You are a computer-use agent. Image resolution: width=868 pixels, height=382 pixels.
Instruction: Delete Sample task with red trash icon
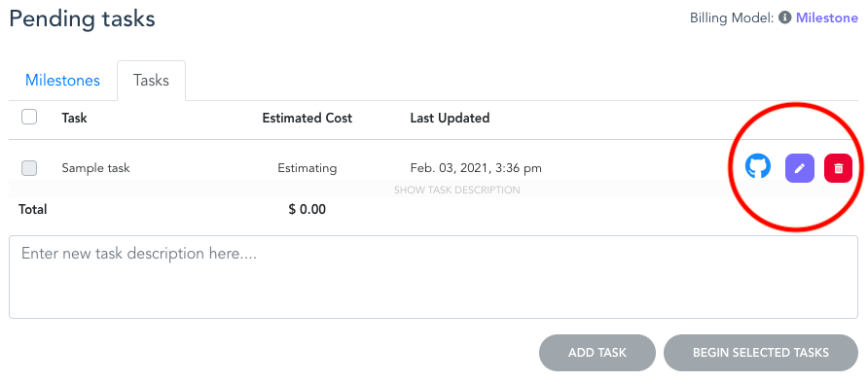(x=838, y=168)
